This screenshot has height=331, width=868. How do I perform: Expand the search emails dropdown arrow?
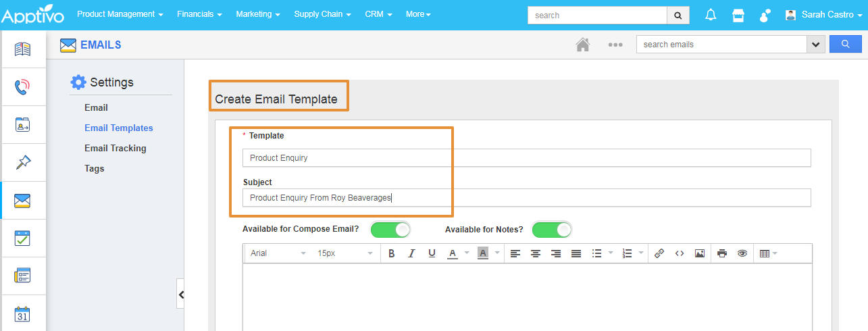(x=816, y=45)
